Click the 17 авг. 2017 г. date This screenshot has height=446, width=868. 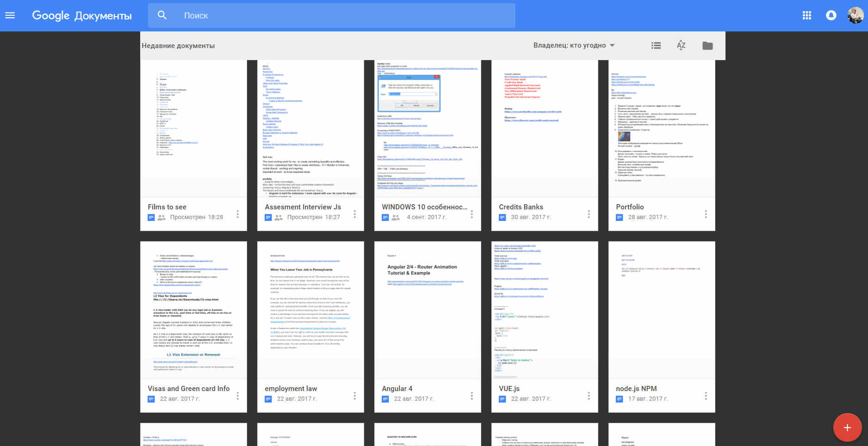pyautogui.click(x=648, y=399)
